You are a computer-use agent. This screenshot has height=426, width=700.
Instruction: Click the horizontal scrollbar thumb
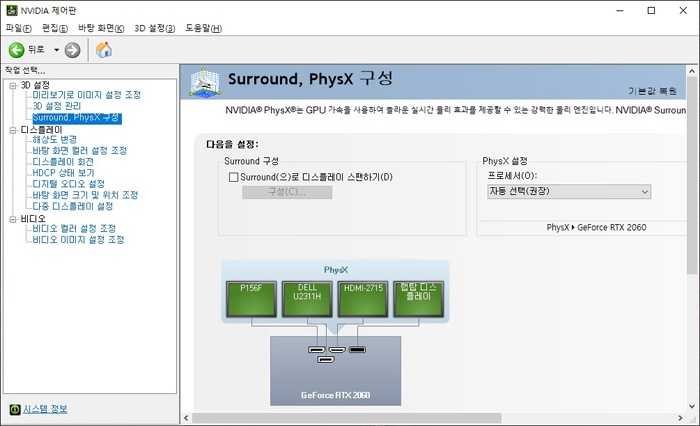tap(346, 418)
